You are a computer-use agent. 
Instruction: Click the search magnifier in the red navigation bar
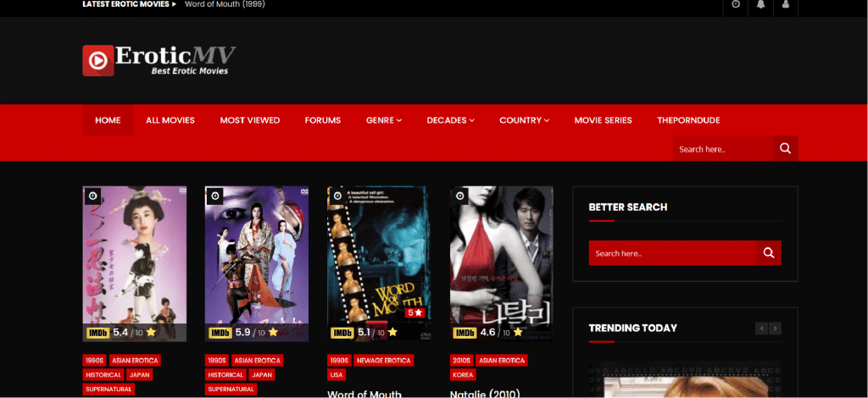[x=785, y=148]
